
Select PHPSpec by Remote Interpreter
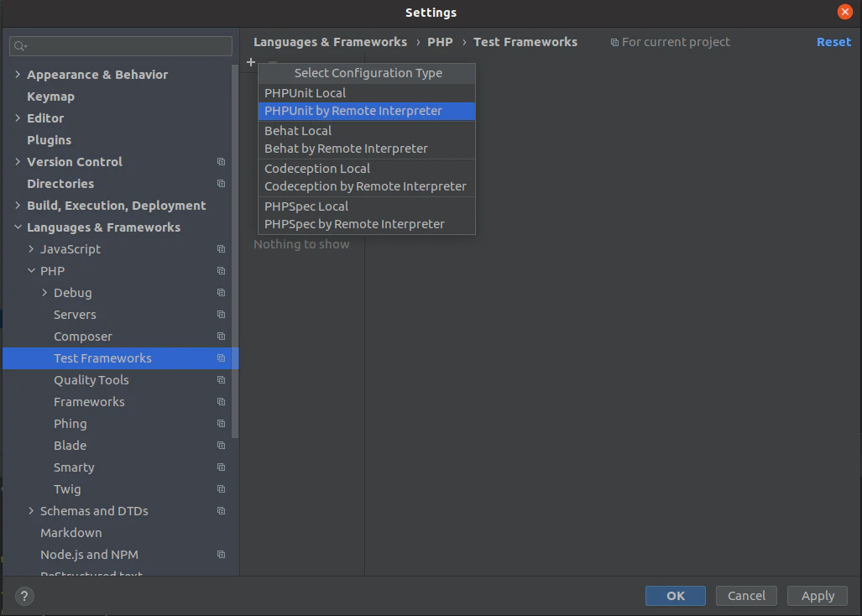(367, 224)
